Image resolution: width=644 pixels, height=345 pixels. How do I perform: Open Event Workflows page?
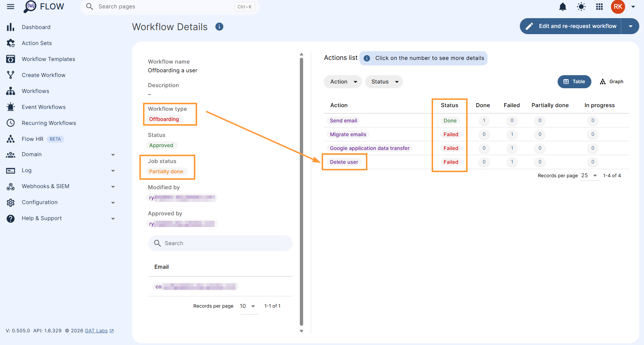[44, 107]
